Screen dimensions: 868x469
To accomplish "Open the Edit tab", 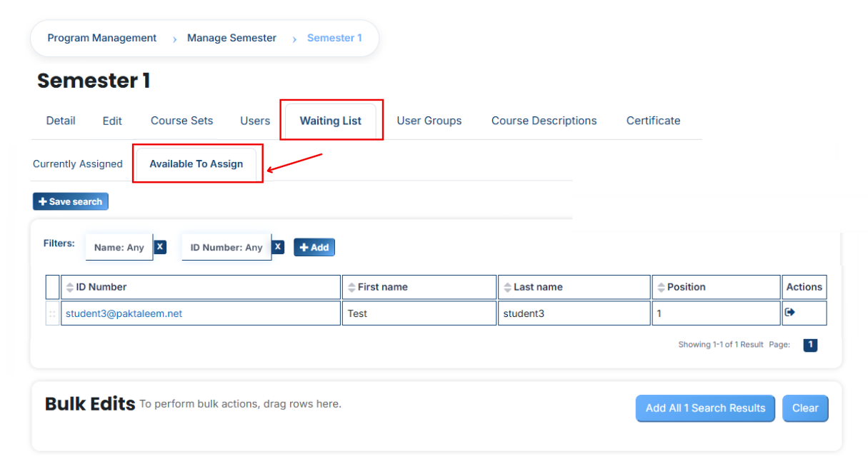I will [112, 121].
